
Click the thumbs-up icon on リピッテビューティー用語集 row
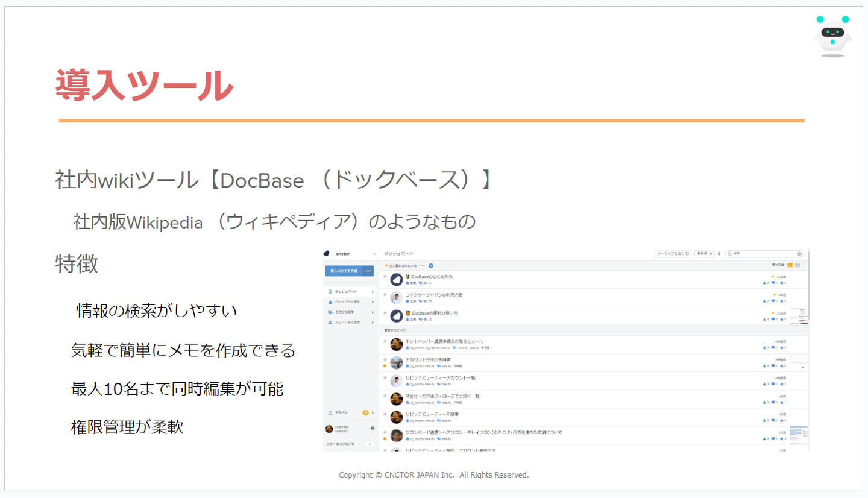click(x=764, y=420)
